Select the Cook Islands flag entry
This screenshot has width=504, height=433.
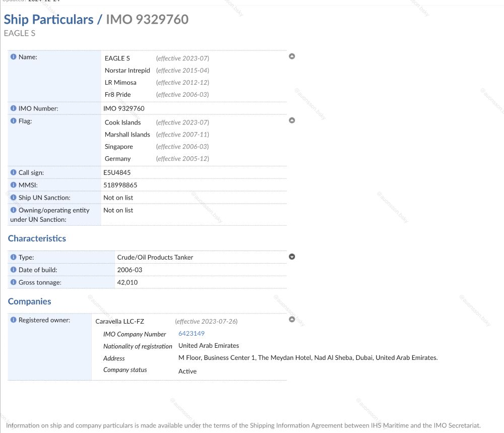[123, 122]
